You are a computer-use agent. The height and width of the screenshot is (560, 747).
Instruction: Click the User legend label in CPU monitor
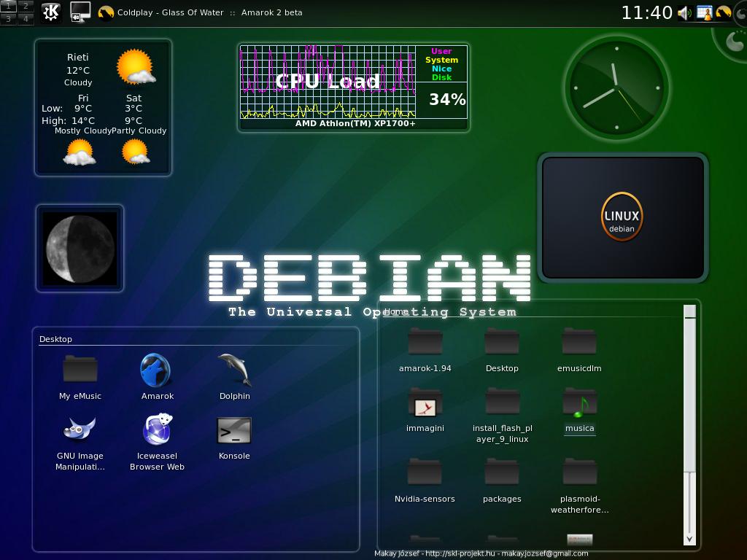pyautogui.click(x=441, y=51)
